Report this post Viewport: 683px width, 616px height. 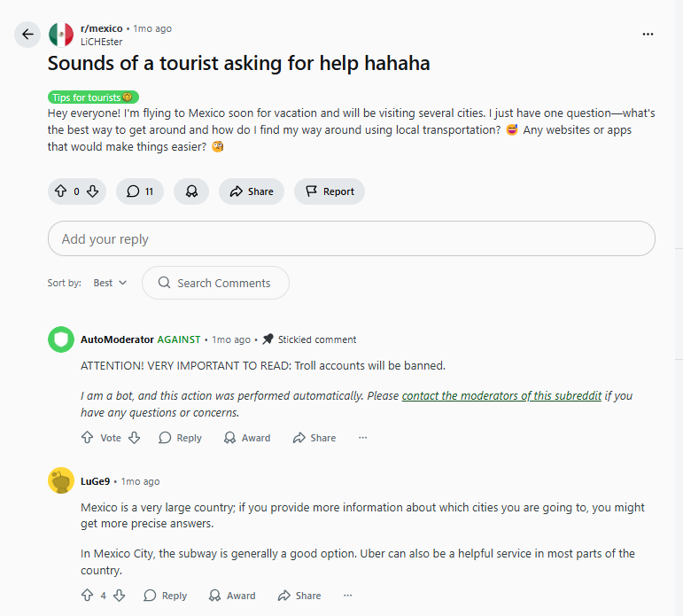point(330,191)
